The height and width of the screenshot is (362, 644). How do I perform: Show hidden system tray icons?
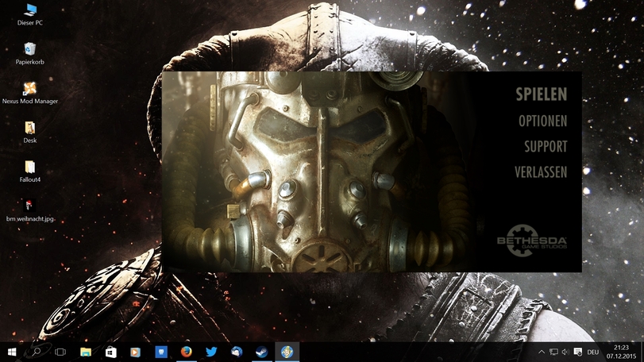[542, 352]
